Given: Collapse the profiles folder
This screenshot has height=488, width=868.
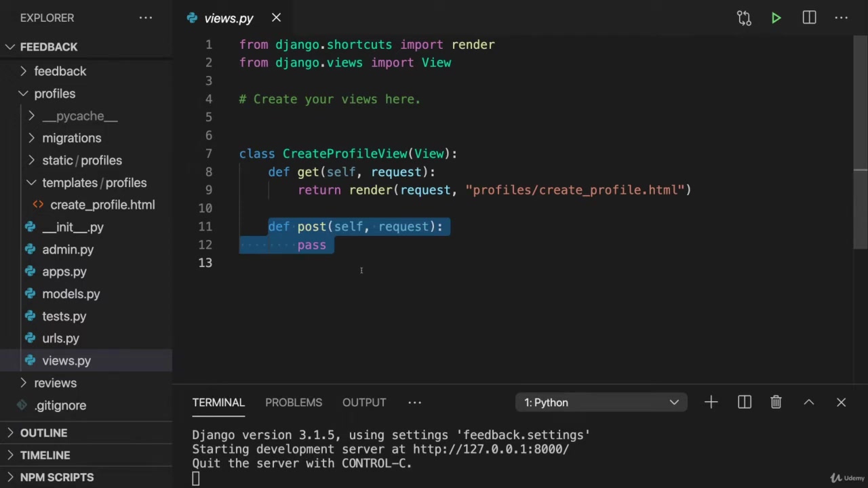Looking at the screenshot, I should [x=54, y=94].
